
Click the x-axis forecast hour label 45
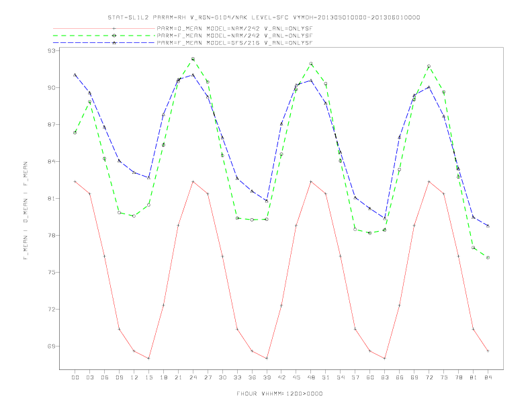click(x=296, y=377)
